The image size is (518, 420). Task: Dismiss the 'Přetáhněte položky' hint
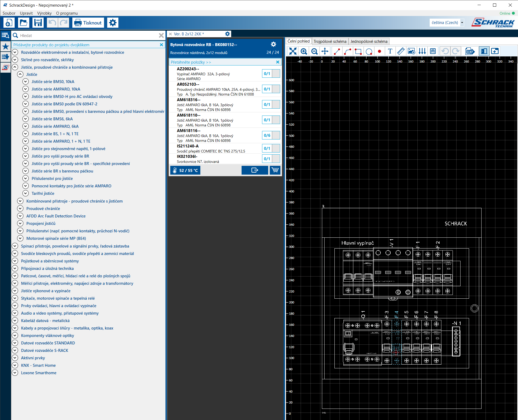[278, 62]
